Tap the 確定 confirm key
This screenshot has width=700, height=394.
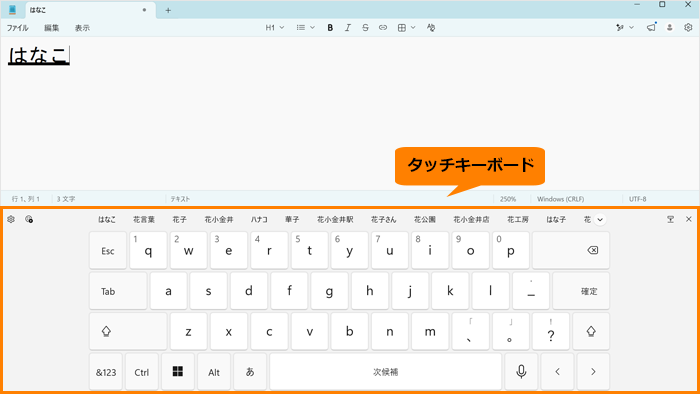[581, 291]
